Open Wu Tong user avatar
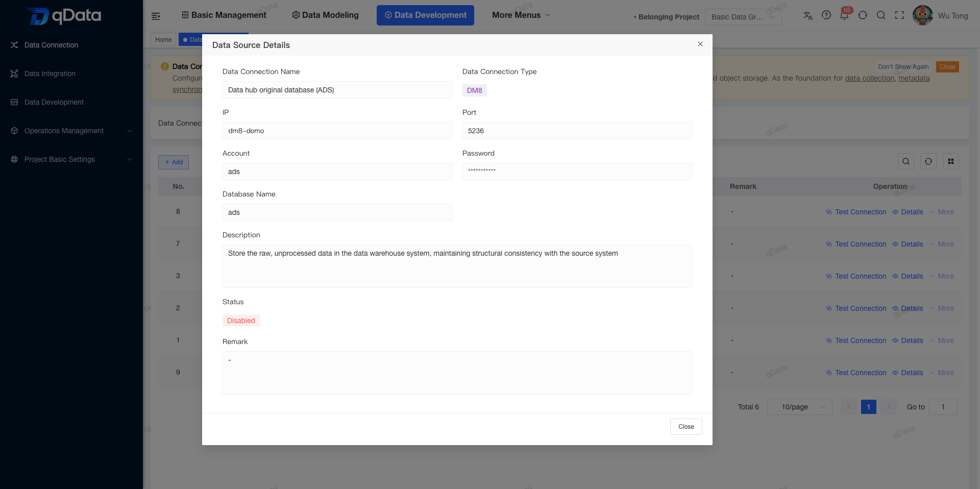 (x=923, y=15)
